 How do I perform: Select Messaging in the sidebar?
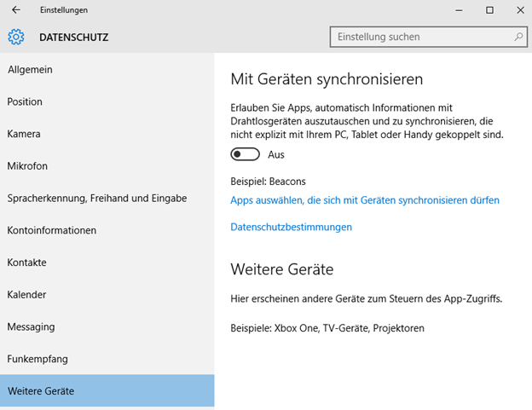(107, 327)
